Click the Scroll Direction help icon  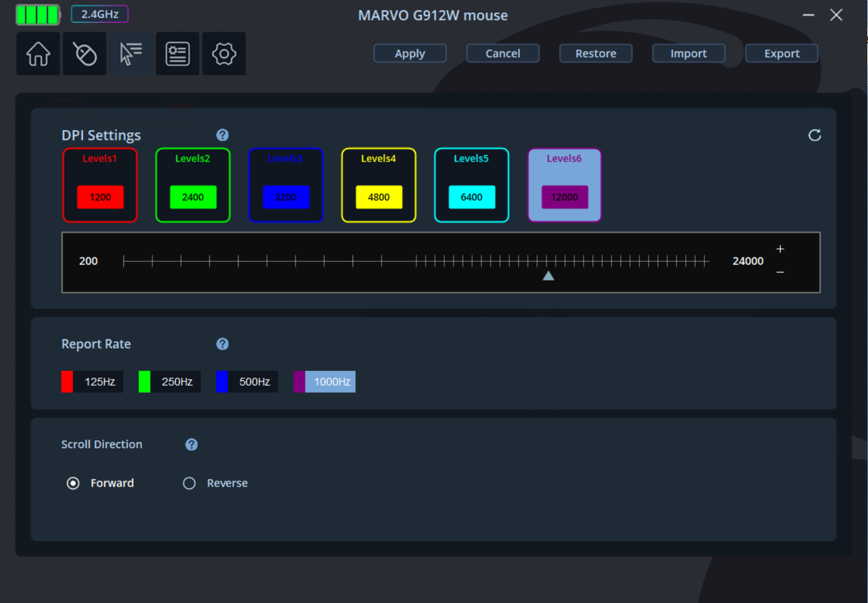click(191, 445)
